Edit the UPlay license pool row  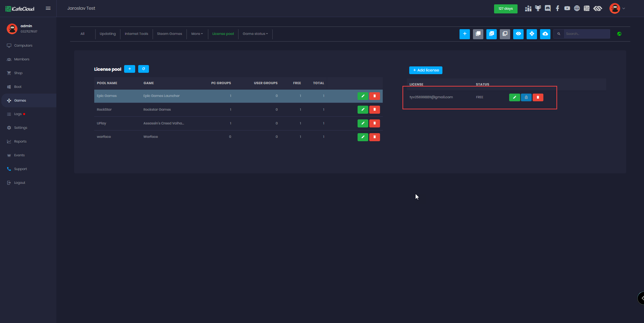click(x=363, y=123)
